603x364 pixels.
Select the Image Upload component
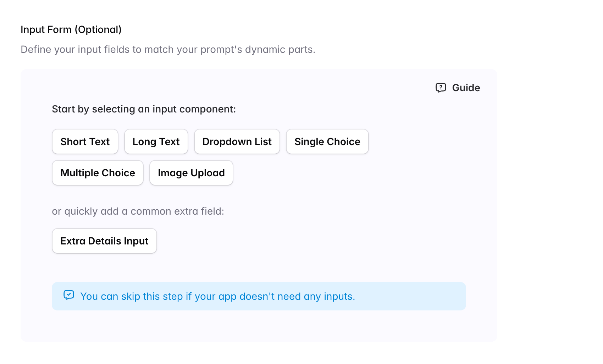[x=191, y=173]
